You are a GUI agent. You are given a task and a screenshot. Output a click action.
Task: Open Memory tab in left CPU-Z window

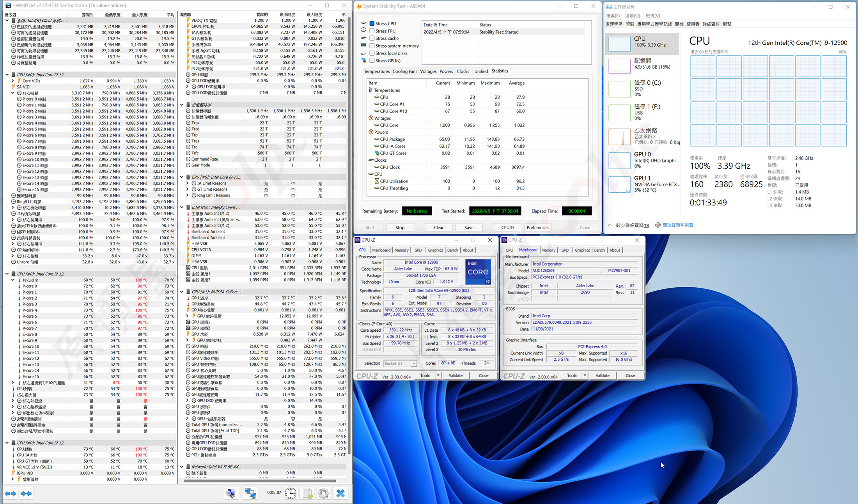click(x=401, y=250)
